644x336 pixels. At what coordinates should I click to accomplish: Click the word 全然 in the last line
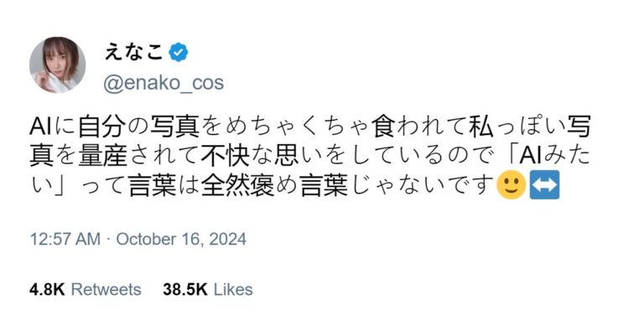(226, 185)
